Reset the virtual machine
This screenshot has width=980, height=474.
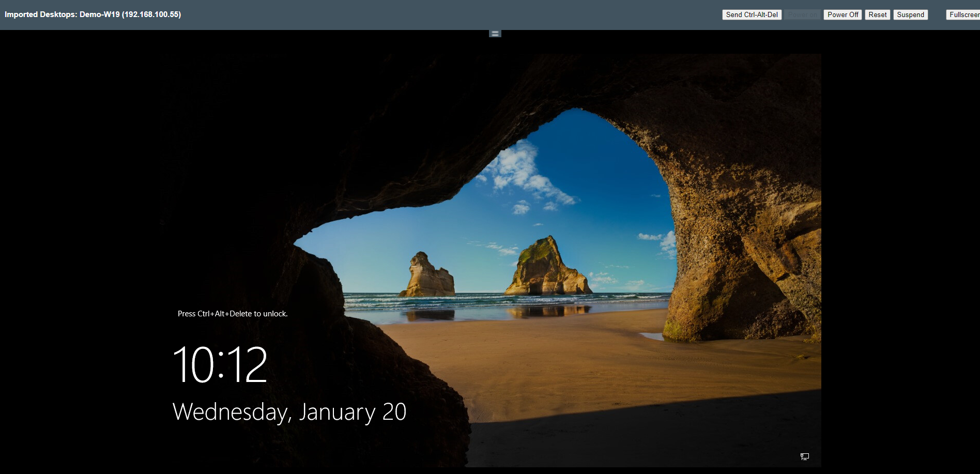[x=877, y=15]
